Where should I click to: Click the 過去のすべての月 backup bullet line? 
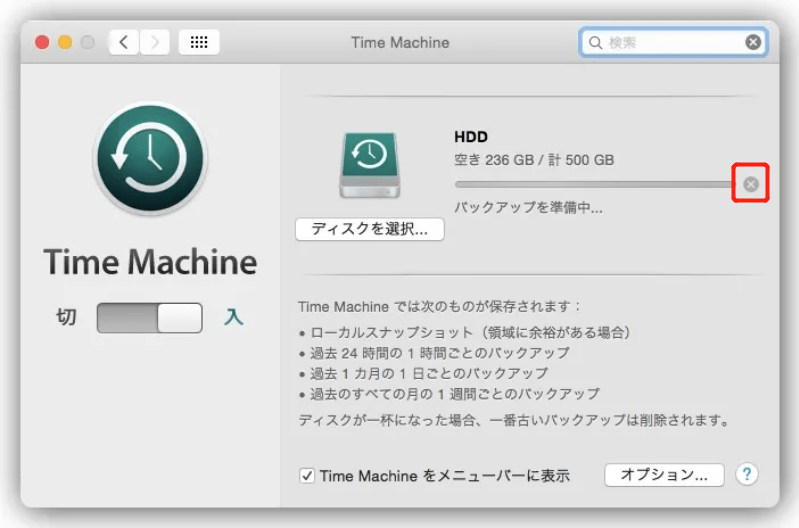coord(449,394)
